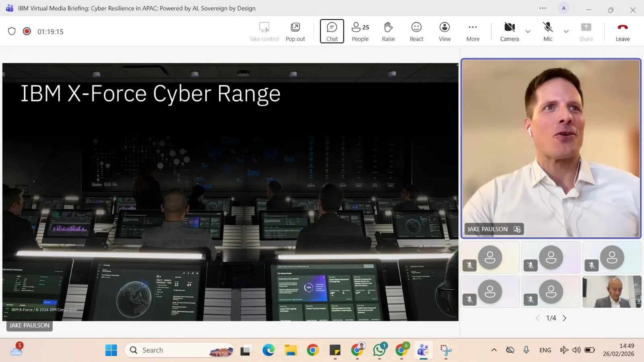Image resolution: width=644 pixels, height=362 pixels.
Task: Raise your hand in the meeting
Action: [388, 31]
